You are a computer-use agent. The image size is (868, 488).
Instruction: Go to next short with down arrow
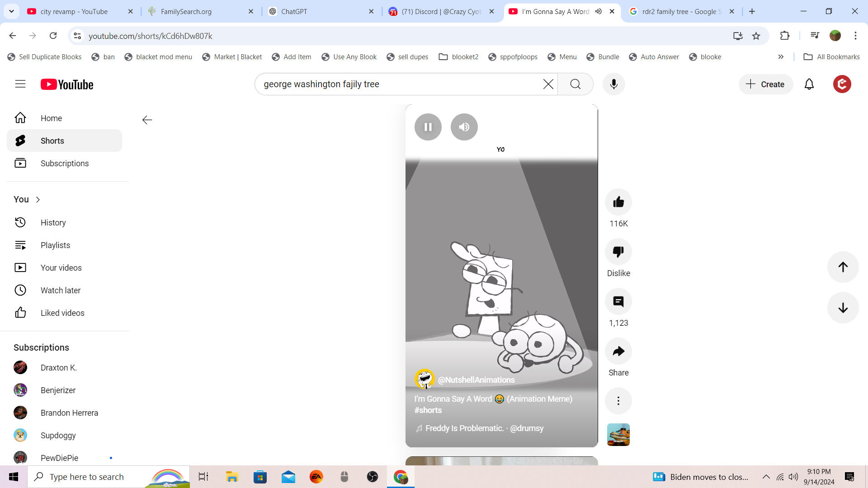843,308
